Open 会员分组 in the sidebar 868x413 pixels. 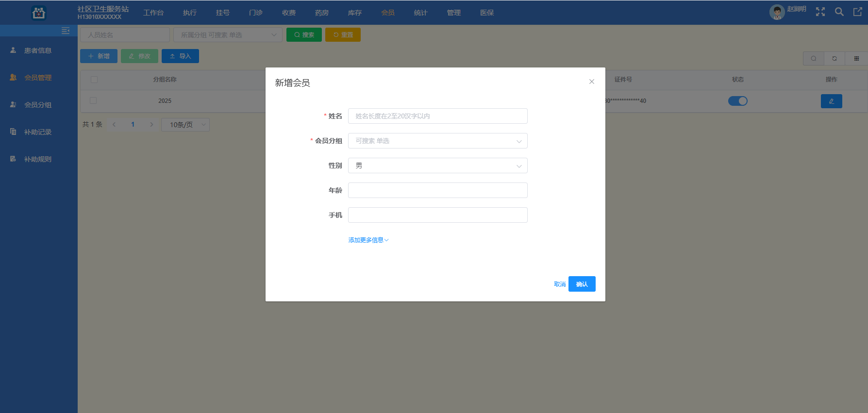[39, 105]
